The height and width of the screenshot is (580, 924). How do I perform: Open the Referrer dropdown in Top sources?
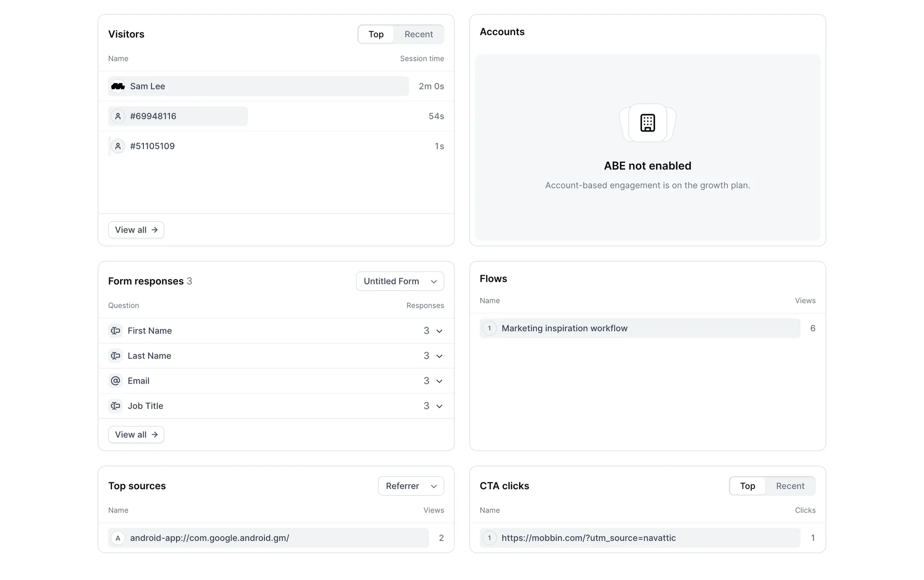[411, 486]
